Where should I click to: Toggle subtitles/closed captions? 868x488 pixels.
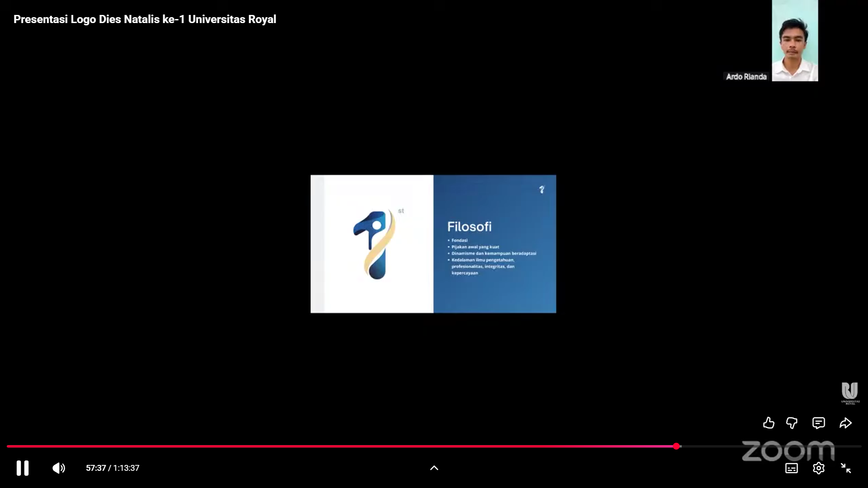791,468
